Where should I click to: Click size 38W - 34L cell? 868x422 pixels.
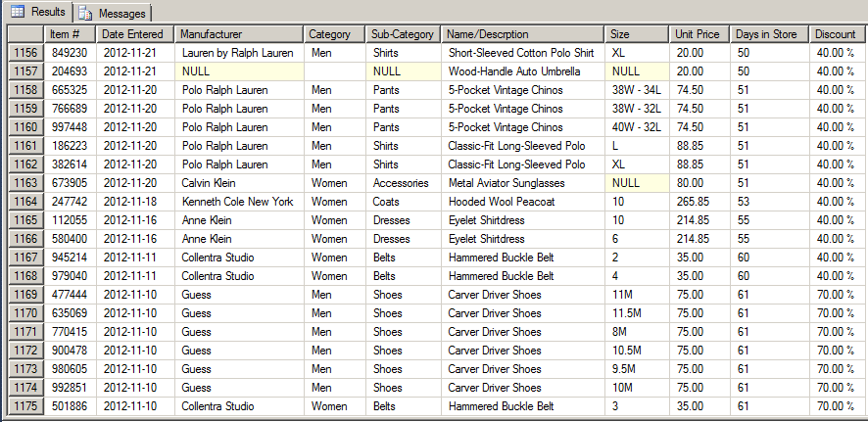(x=637, y=90)
